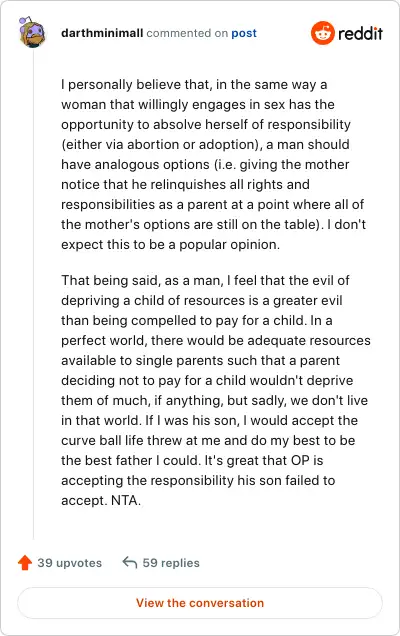The image size is (400, 636).
Task: Click the final 'accept. NTA.' text
Action: pyautogui.click(x=101, y=501)
